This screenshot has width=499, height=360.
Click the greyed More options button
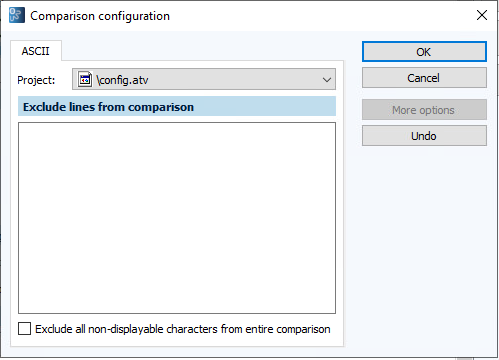424,110
